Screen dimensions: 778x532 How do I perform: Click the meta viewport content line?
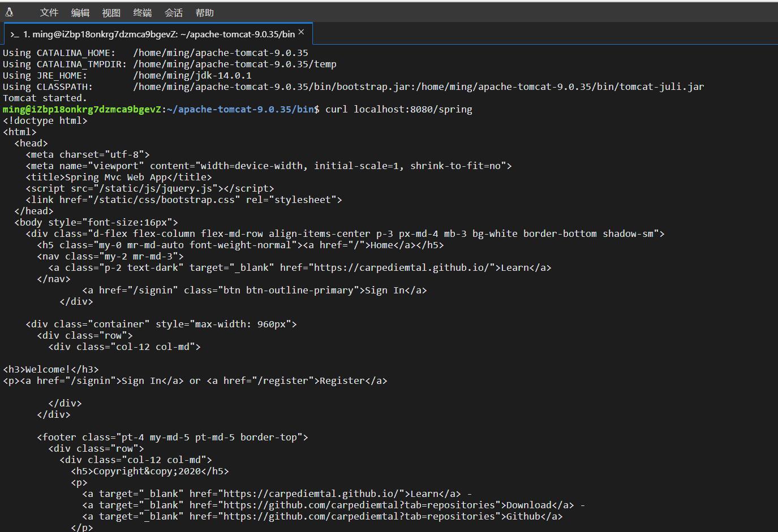click(x=269, y=166)
